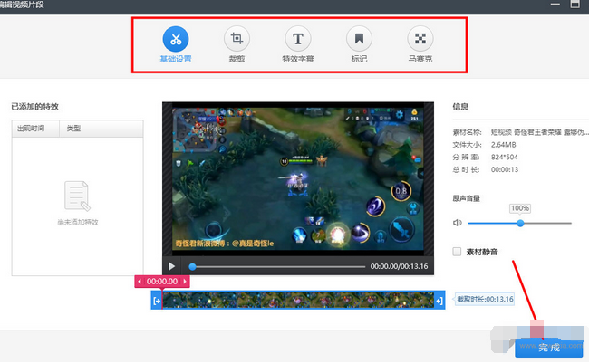Step timeline time back with left arrow
The height and width of the screenshot is (364, 589).
140,281
